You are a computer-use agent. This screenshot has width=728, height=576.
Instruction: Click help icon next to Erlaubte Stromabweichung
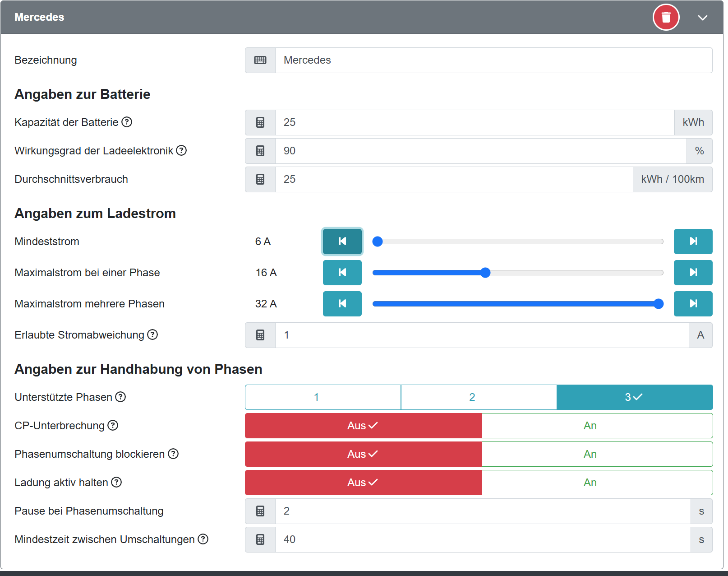coord(153,334)
